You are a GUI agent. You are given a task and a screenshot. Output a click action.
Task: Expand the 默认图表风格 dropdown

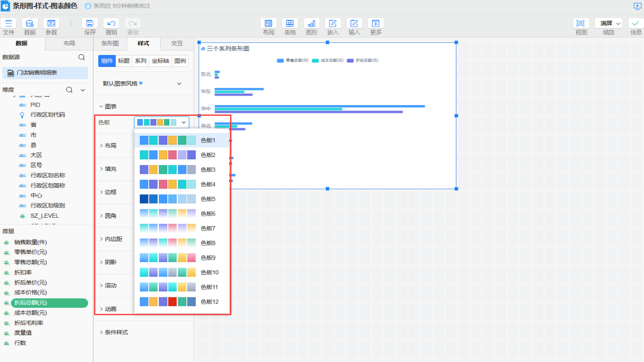179,84
